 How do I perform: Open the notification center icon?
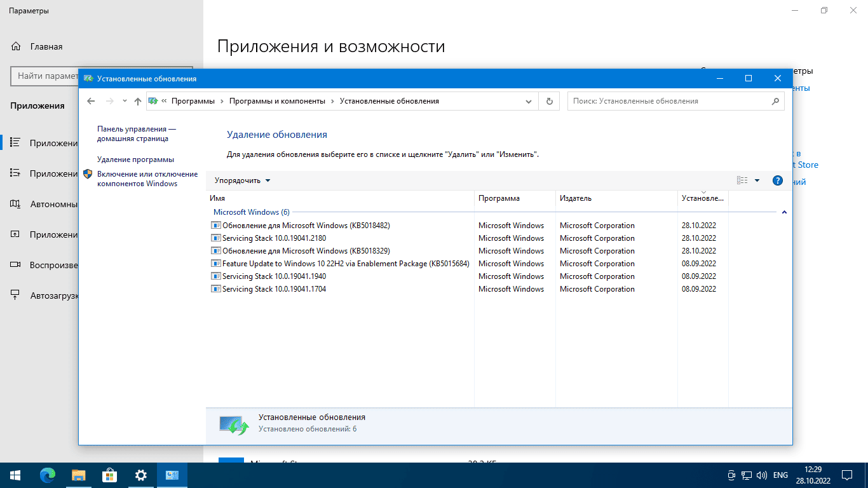coord(848,475)
